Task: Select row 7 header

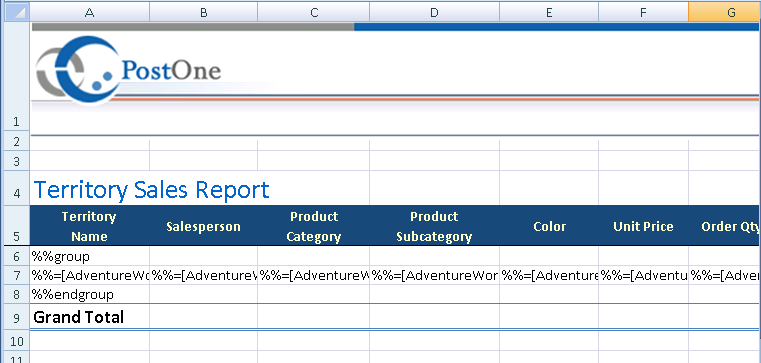Action: click(x=16, y=275)
